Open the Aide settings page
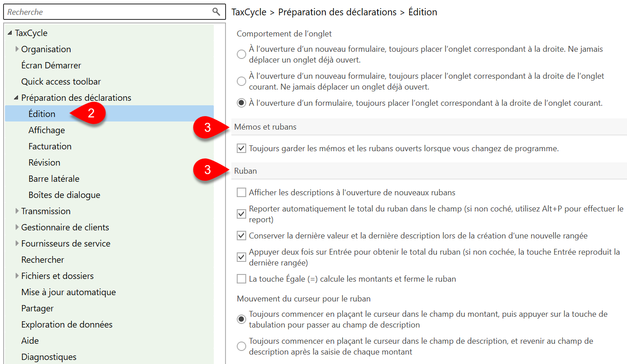Viewport: 627px width, 364px height. [30, 341]
